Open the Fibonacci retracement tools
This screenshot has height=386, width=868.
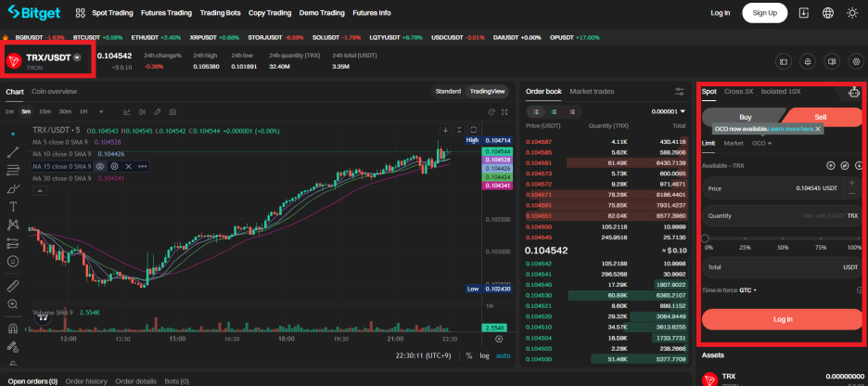coord(13,170)
